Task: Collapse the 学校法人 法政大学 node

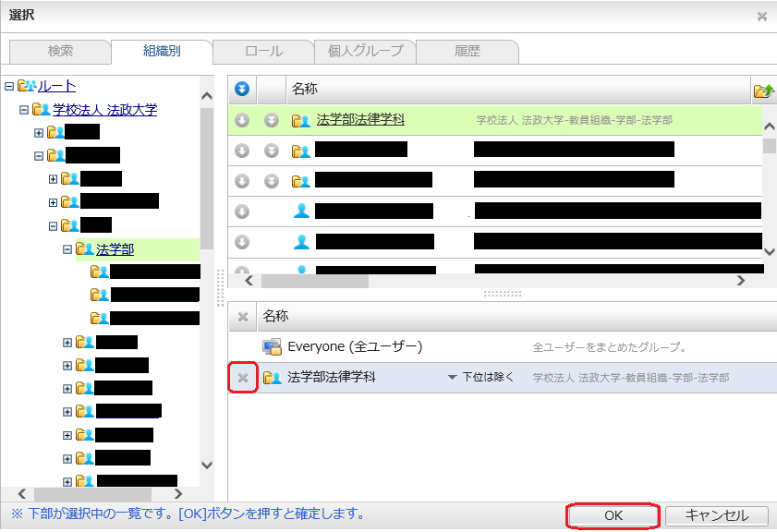Action: (24, 110)
